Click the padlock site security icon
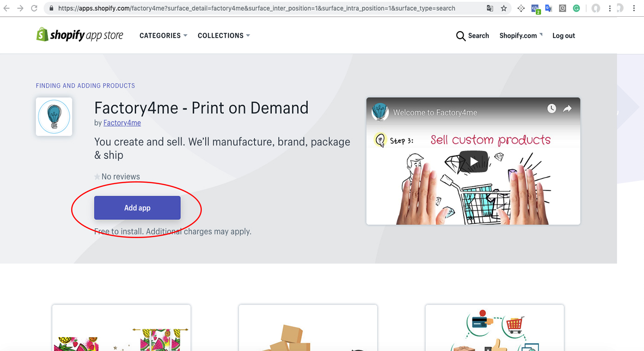644x351 pixels. [x=51, y=8]
